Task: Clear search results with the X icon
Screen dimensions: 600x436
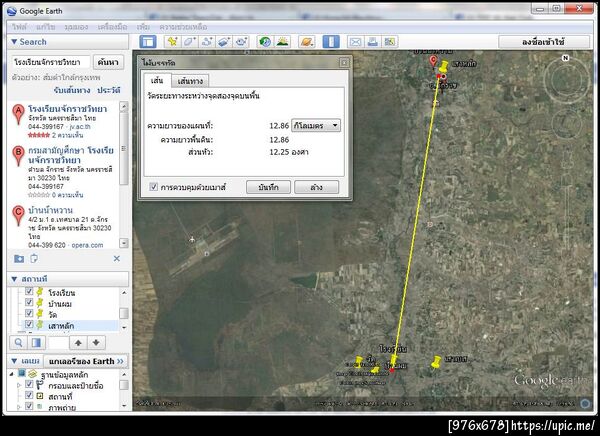Action: tap(117, 259)
